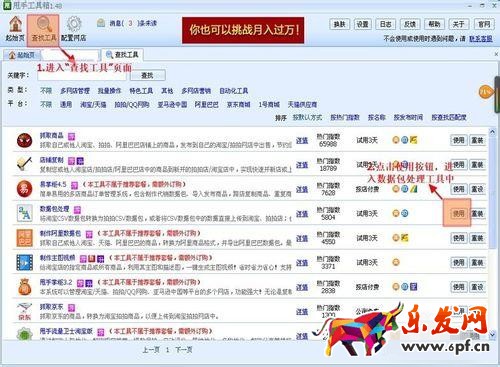Open 详情 link for 抓取商品

tap(302, 140)
